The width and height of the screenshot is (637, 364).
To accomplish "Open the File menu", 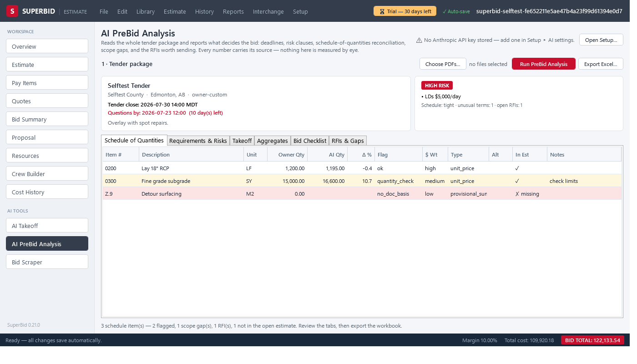I will click(104, 11).
